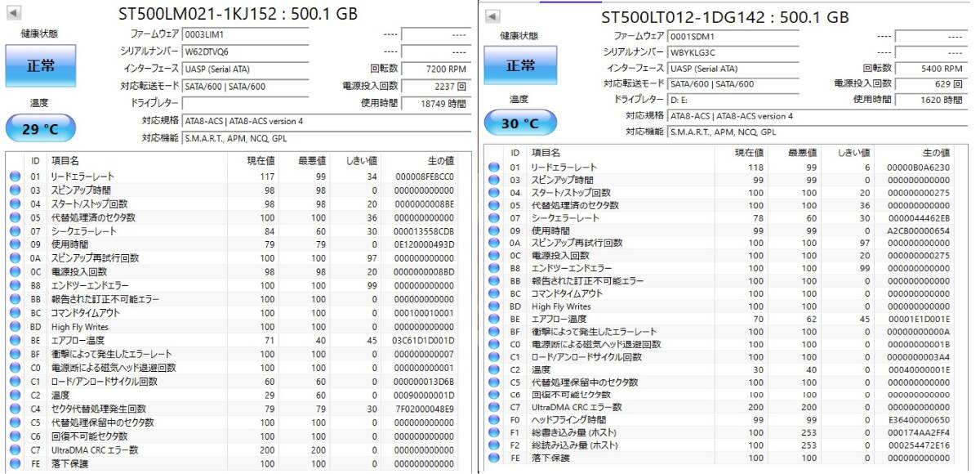Click status orb for セクタ代替処理発生回数 row
Image resolution: width=980 pixels, height=474 pixels.
pyautogui.click(x=15, y=409)
